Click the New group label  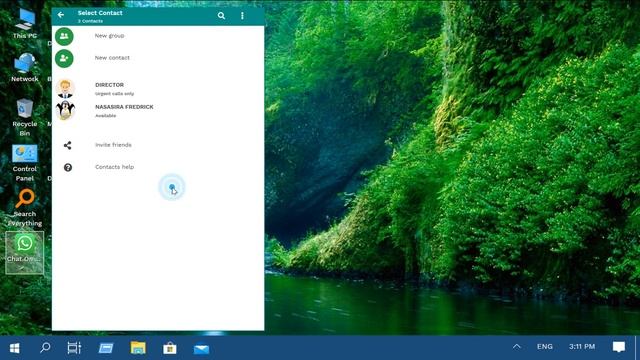click(x=109, y=36)
